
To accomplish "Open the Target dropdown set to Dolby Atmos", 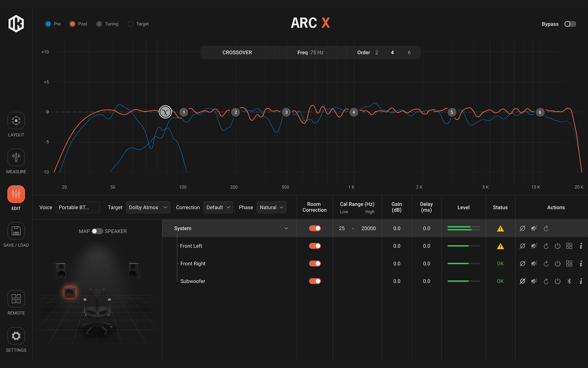I will 148,207.
